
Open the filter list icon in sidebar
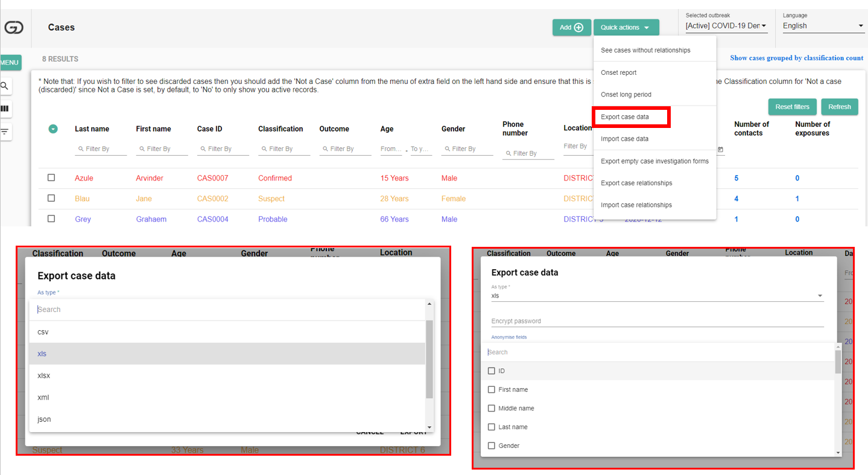coord(5,131)
